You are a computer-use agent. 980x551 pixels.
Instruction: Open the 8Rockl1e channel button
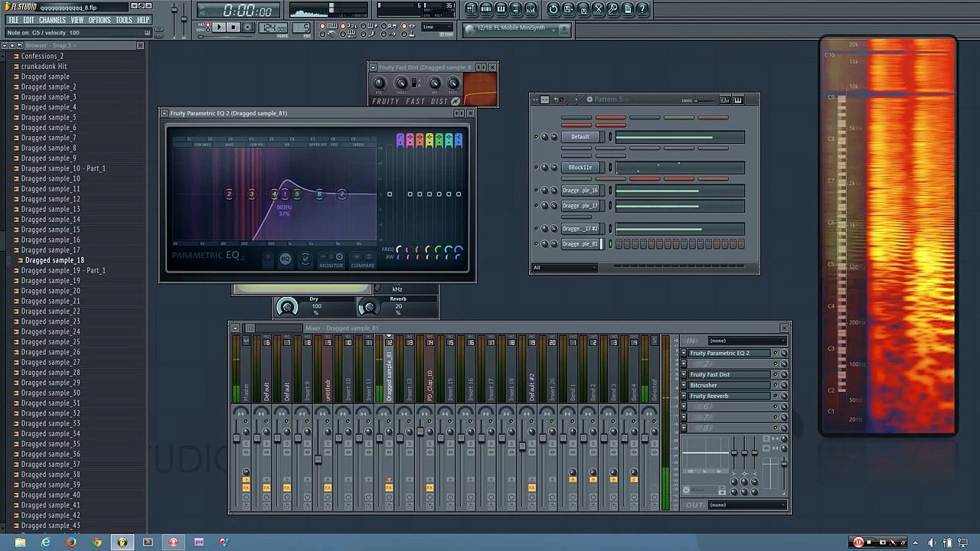[x=580, y=168]
